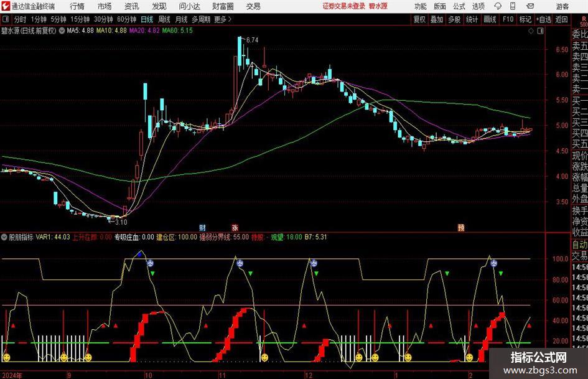Open the 行情 menu
The width and height of the screenshot is (588, 379).
pos(77,6)
